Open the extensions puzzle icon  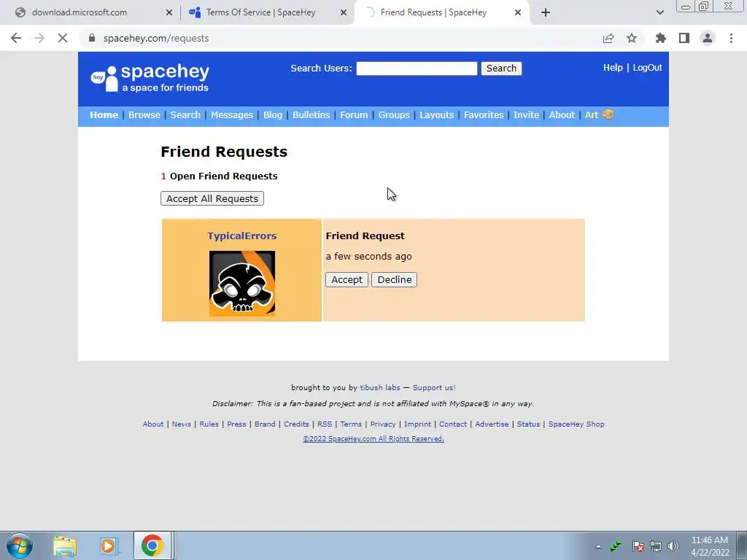click(x=661, y=38)
